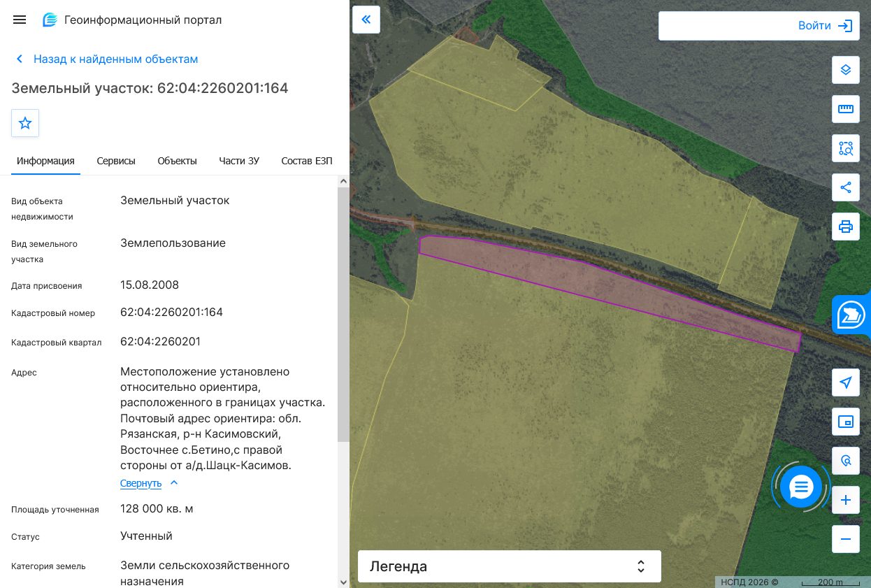Collapse the address text via Свернуть
Viewport: 871px width, 588px height.
[150, 483]
